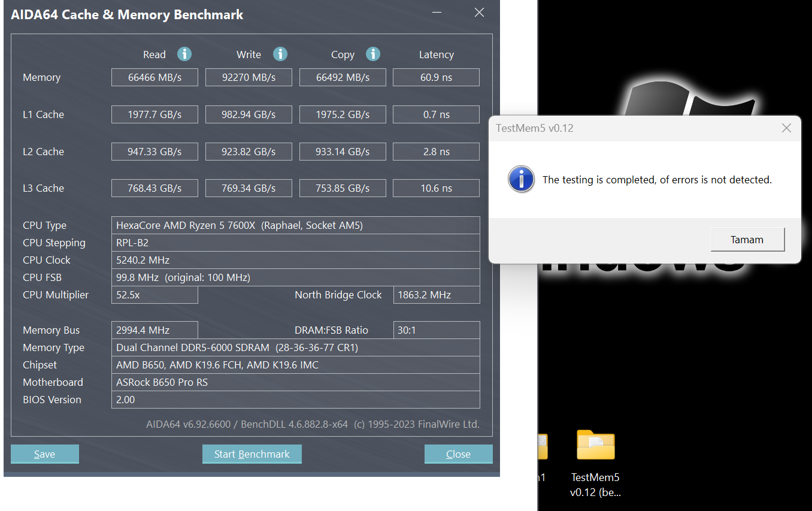812x511 pixels.
Task: Click the TestMem5 completion message text
Action: tap(657, 179)
